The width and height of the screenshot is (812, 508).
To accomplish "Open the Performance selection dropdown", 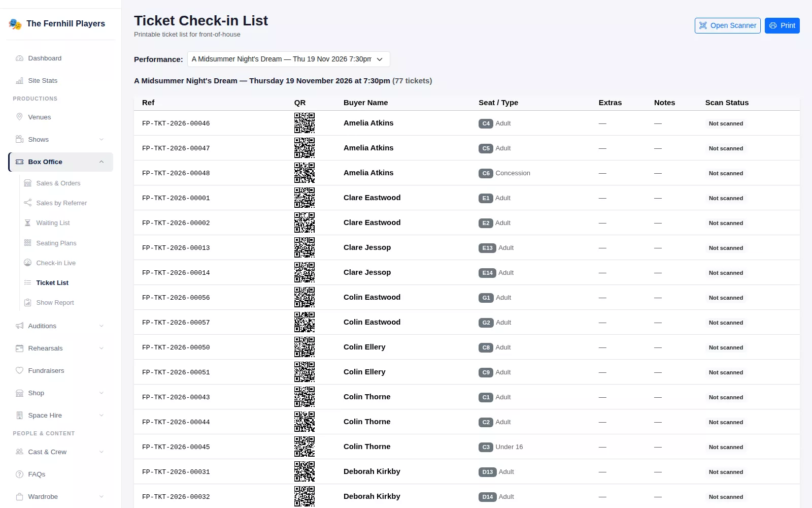I will tap(288, 59).
